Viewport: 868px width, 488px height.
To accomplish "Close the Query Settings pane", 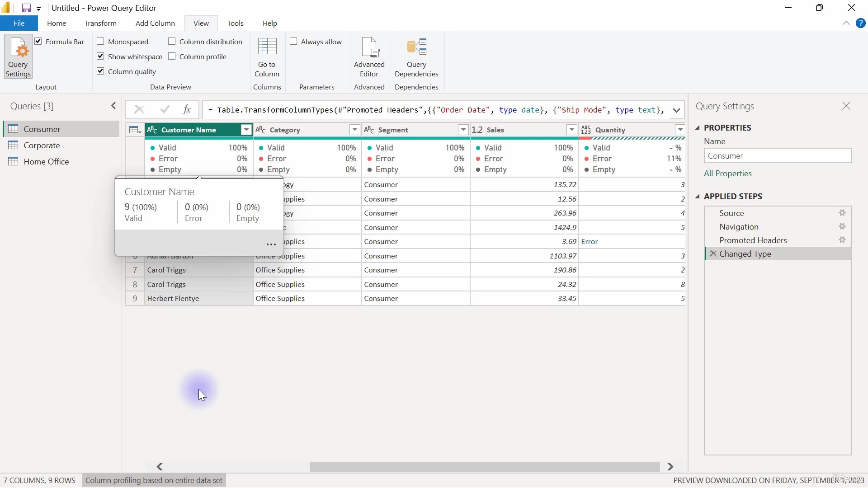I will (846, 106).
